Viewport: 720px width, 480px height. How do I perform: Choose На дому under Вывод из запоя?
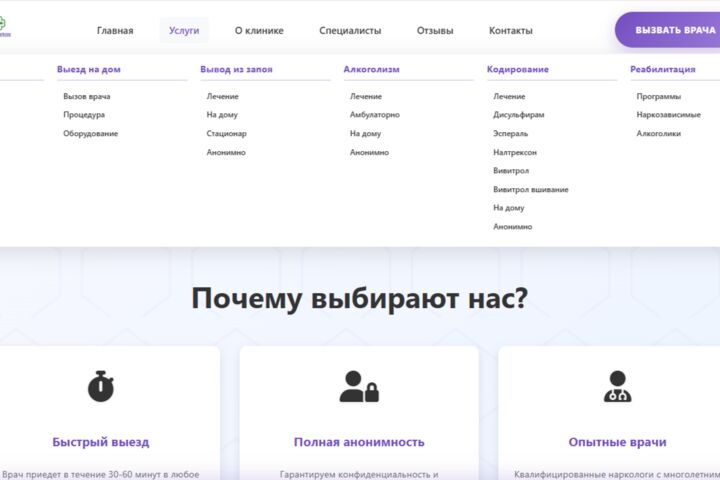coord(222,115)
